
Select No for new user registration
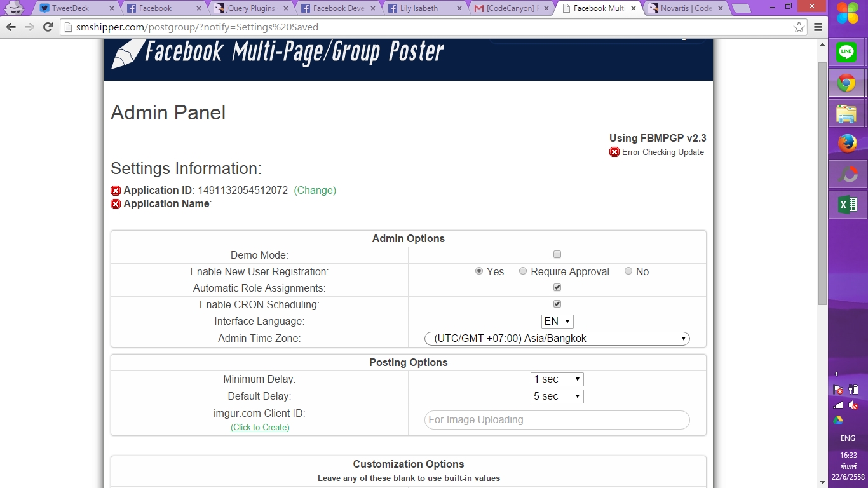(628, 271)
